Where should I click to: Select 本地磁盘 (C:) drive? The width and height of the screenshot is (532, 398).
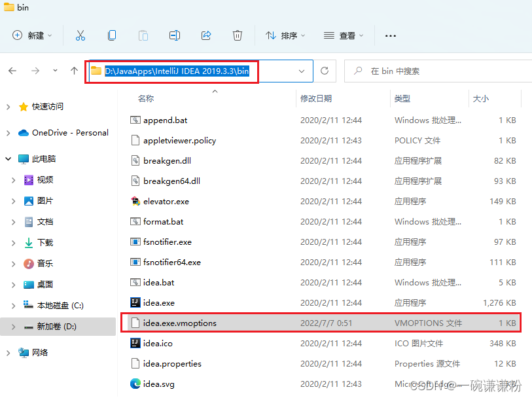[x=60, y=305]
